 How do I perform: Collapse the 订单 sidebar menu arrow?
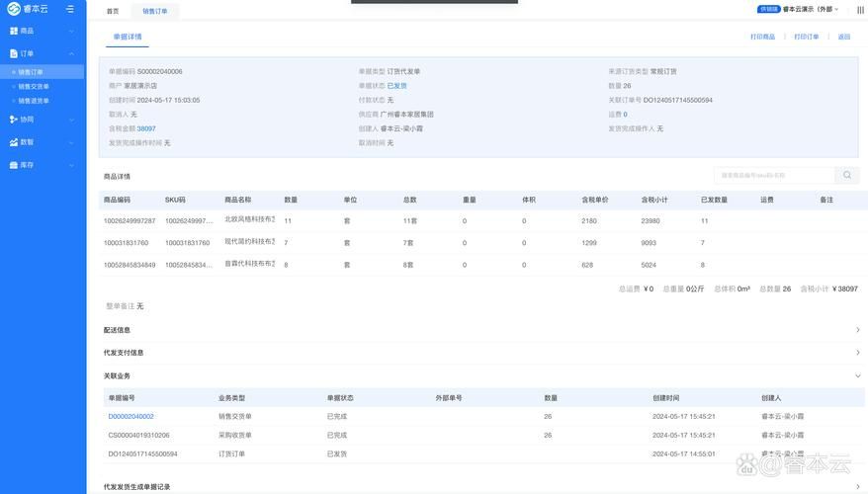71,53
